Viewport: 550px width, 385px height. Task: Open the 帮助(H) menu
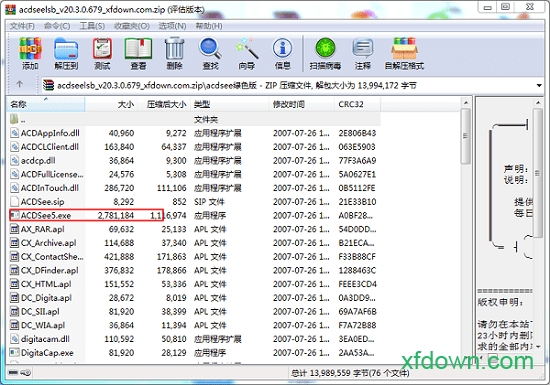(x=209, y=26)
